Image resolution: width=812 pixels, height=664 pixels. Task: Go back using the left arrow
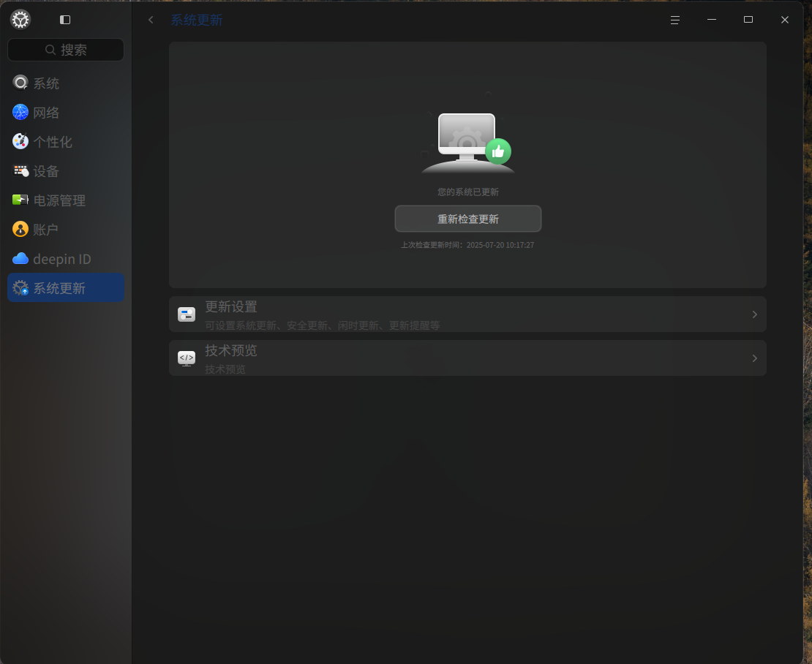coord(151,20)
